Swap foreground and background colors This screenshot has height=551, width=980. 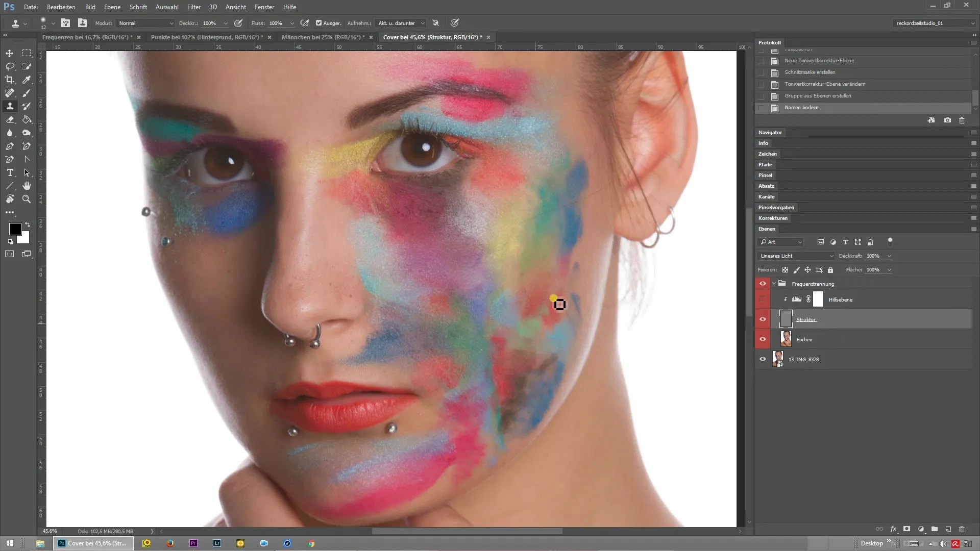[28, 224]
